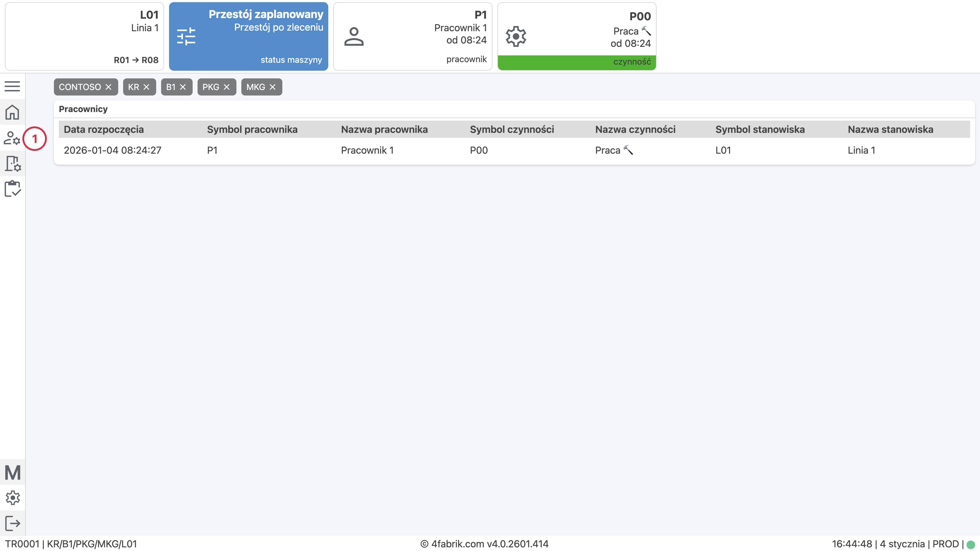Screen dimensions: 980x551
Task: Remove the KR filter chip
Action: click(x=146, y=87)
